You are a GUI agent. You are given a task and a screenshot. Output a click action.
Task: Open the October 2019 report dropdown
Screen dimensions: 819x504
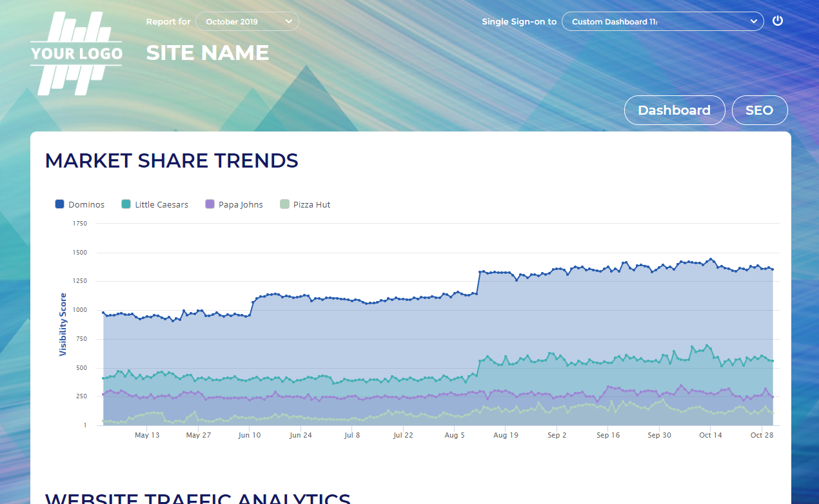(x=247, y=21)
